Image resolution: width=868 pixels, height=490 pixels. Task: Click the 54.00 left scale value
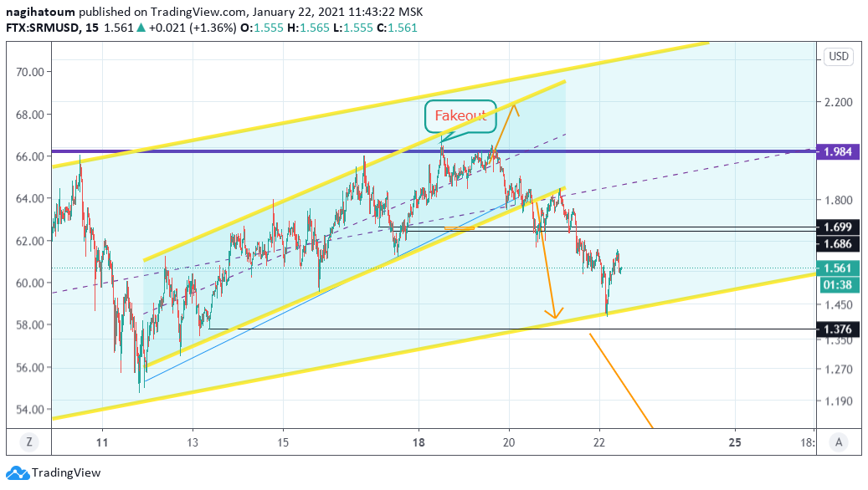[x=30, y=410]
